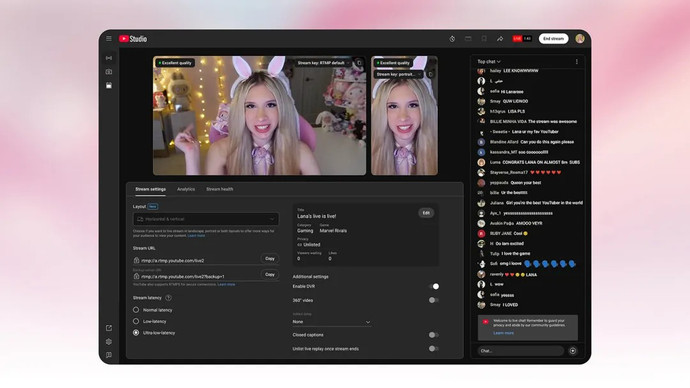This screenshot has width=690, height=388.
Task: Click the 'Lana's live is live!' title
Action: [x=316, y=216]
